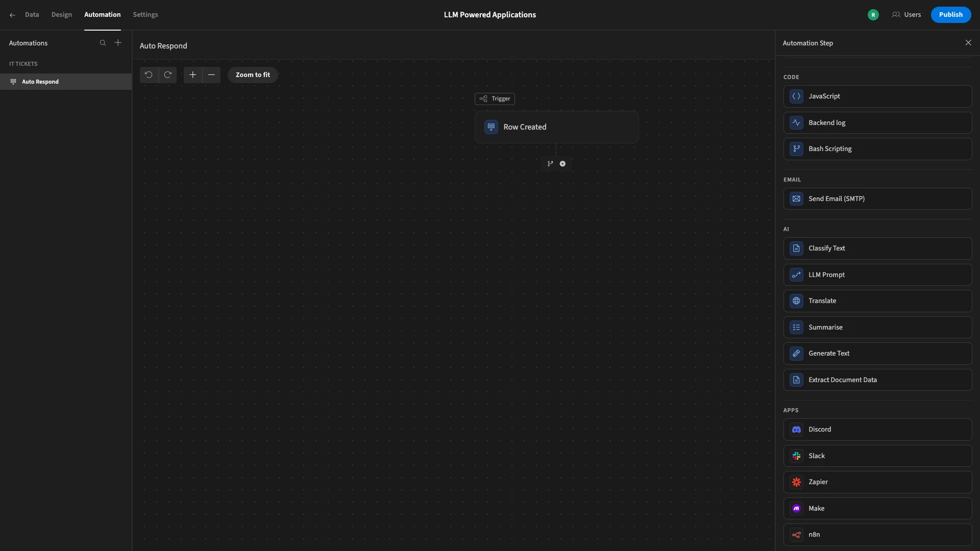Add a step with the plus circle
This screenshot has width=980, height=551.
(x=562, y=164)
